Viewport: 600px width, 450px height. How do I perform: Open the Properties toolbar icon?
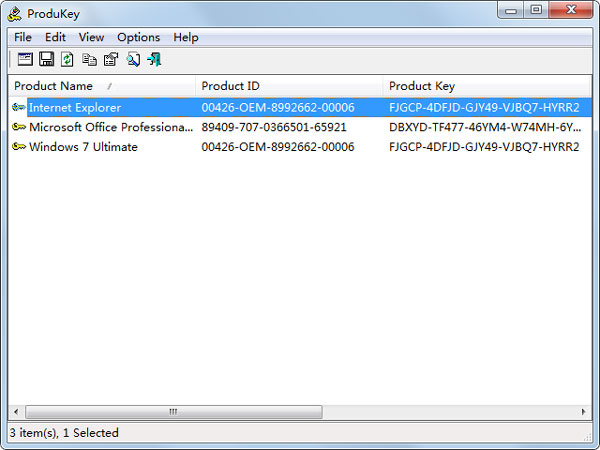click(x=111, y=59)
